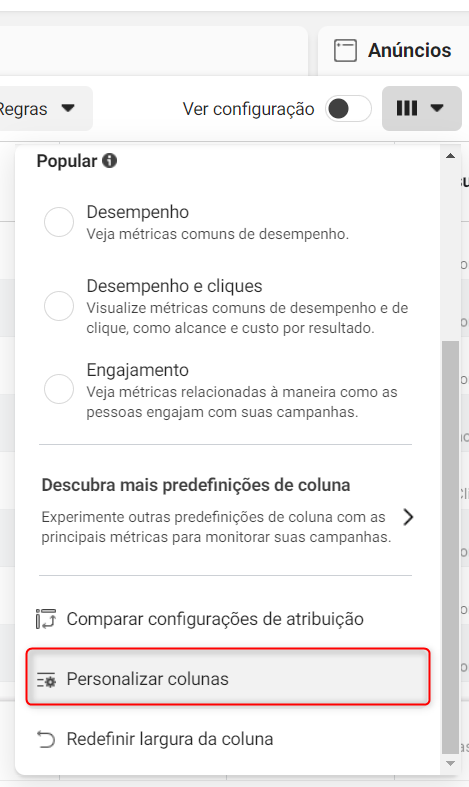Click Descubra mais predefinições de coluna
The width and height of the screenshot is (469, 787).
click(196, 485)
